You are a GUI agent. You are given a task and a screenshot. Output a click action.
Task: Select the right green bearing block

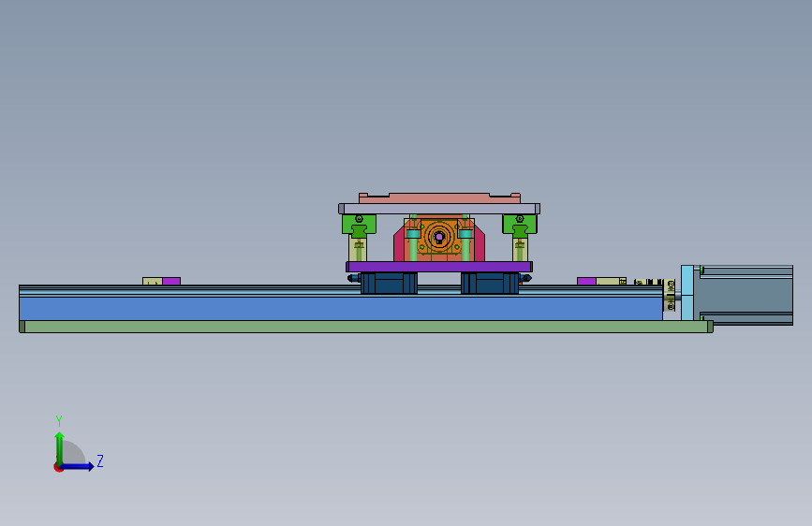tap(520, 226)
